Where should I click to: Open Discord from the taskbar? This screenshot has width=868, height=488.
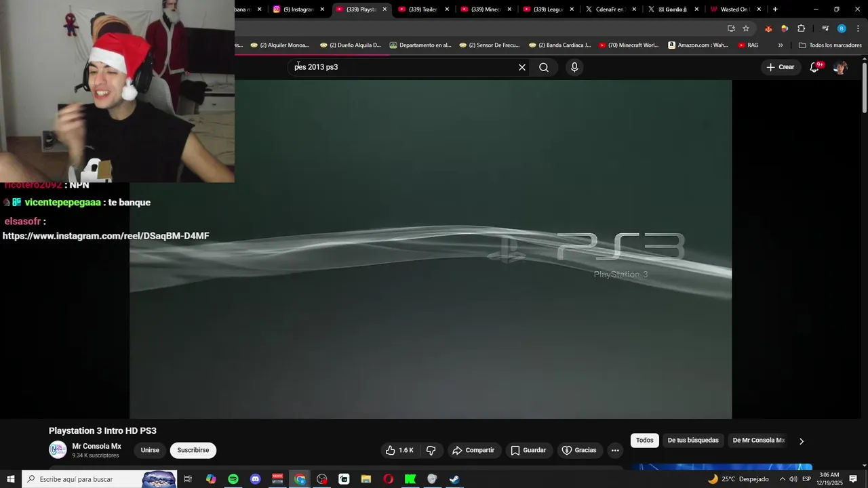click(255, 479)
